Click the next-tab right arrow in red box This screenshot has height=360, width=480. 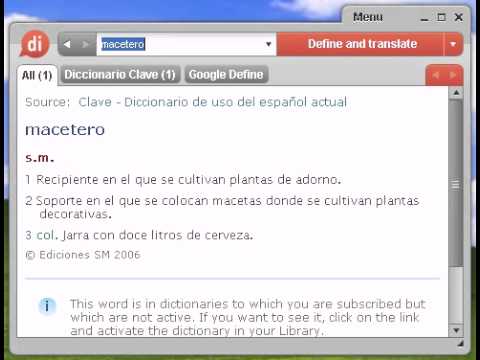coord(453,75)
